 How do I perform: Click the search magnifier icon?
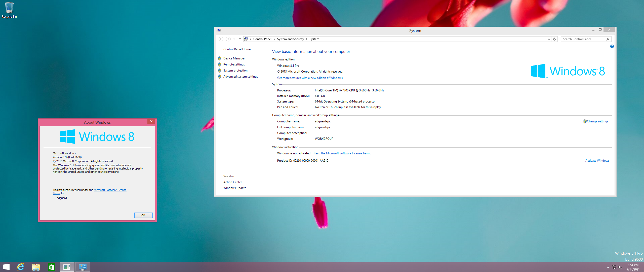(608, 39)
